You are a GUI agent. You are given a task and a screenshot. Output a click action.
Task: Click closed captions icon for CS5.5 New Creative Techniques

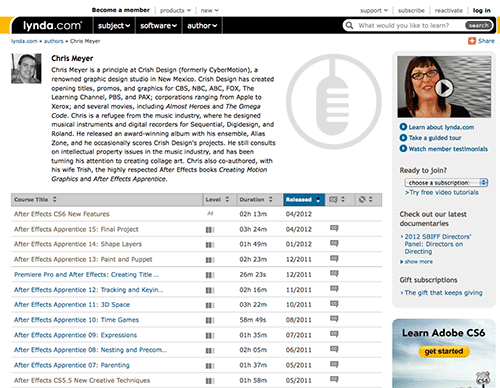334,379
